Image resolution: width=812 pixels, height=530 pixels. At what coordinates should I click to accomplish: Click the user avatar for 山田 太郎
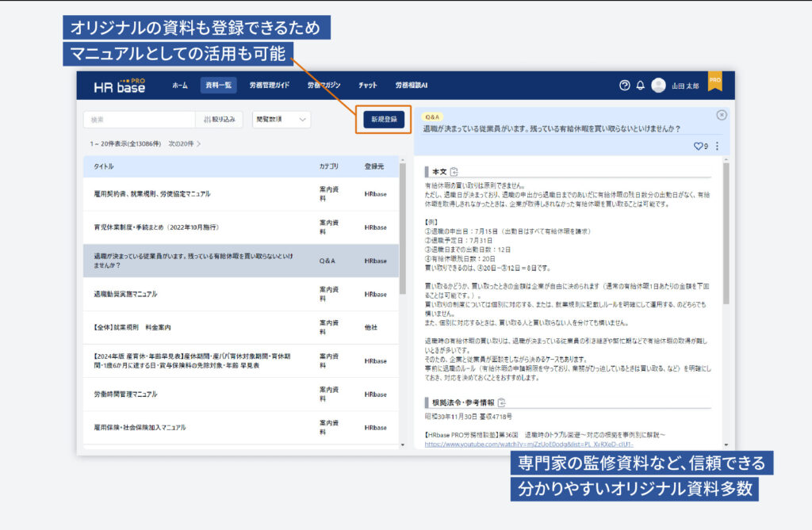click(x=658, y=86)
